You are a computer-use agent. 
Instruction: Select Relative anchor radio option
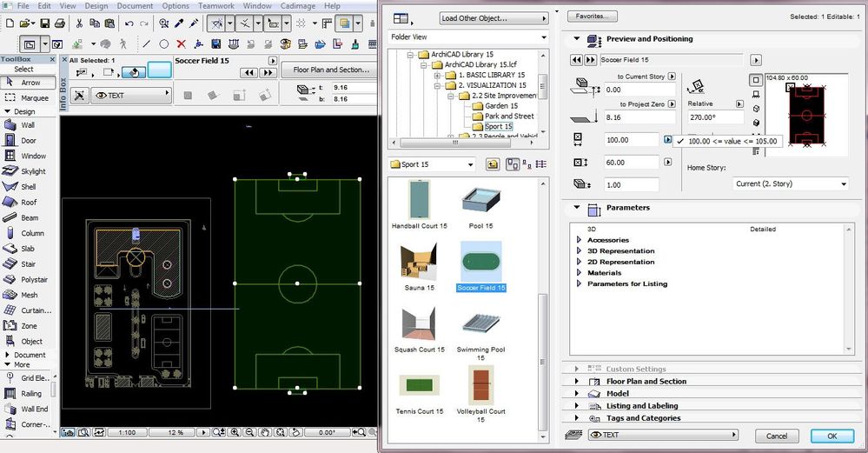(699, 103)
